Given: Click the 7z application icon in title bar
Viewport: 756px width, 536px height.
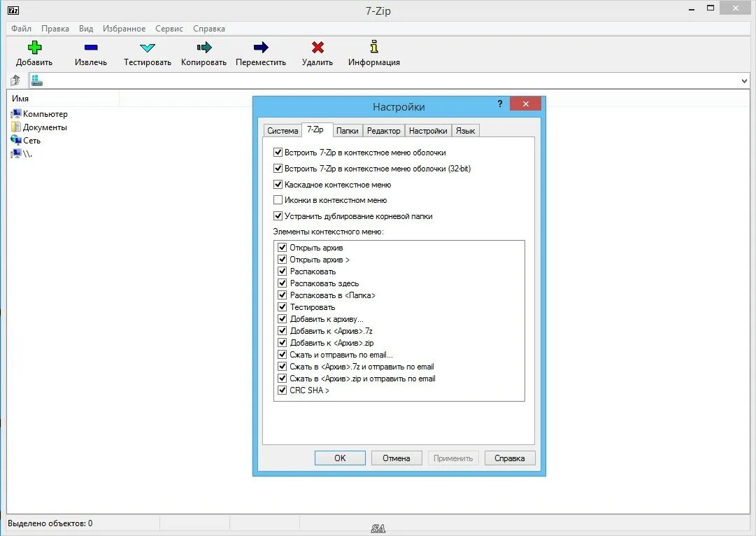Looking at the screenshot, I should [x=13, y=10].
